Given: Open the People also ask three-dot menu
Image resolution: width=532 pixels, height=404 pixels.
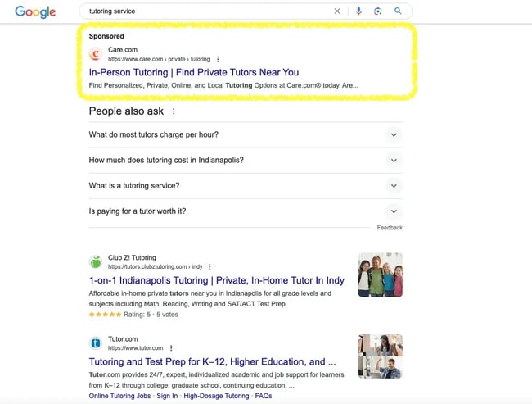Looking at the screenshot, I should 174,111.
